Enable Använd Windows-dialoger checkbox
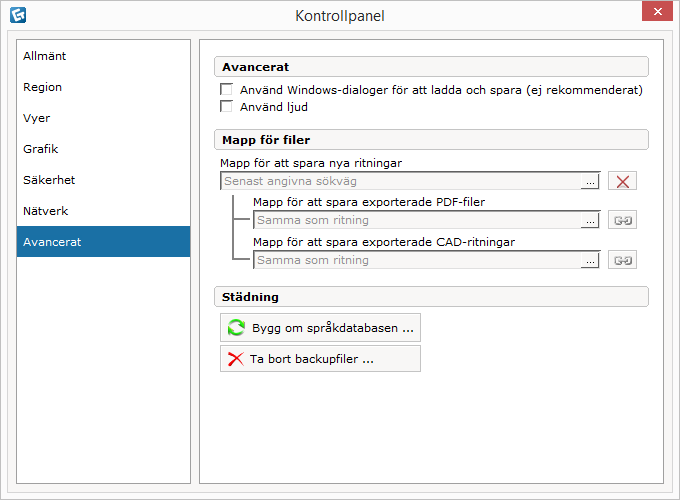Screen dimensions: 680x500 (226, 89)
